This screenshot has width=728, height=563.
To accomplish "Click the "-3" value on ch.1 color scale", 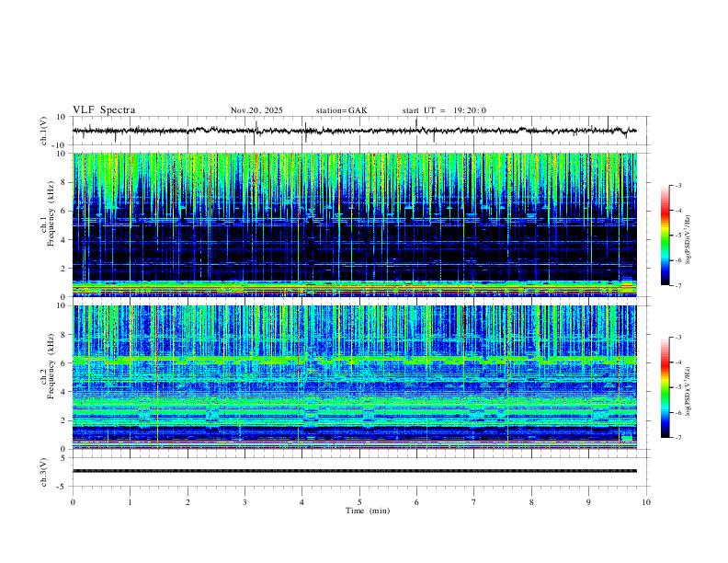I will coord(677,186).
